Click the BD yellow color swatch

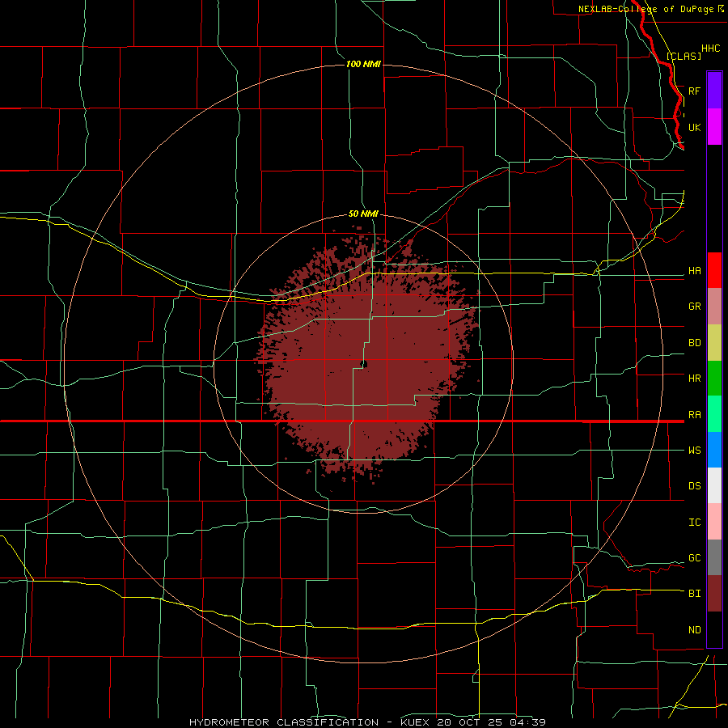pos(714,343)
